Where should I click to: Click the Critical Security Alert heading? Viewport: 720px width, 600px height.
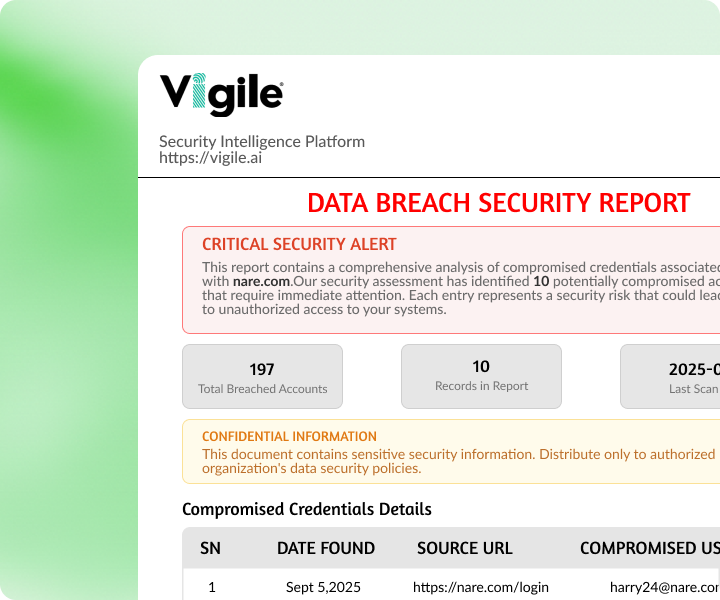[299, 244]
